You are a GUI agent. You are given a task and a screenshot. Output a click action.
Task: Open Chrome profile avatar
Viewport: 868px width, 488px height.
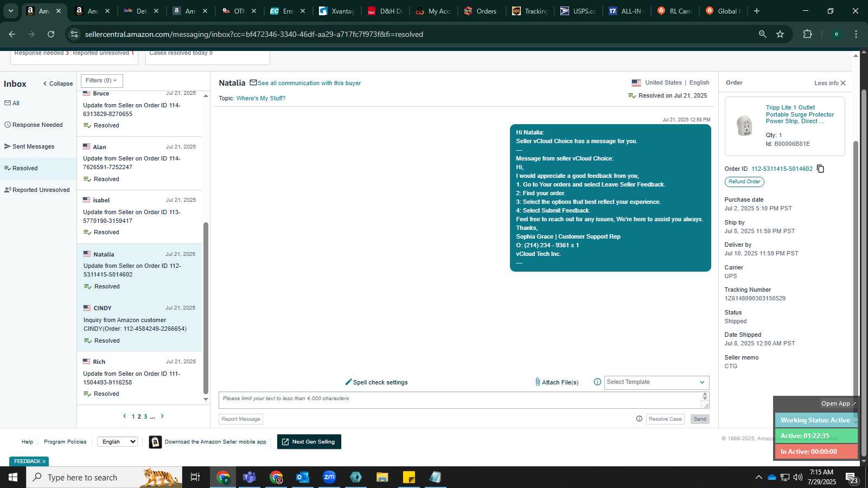pyautogui.click(x=836, y=34)
